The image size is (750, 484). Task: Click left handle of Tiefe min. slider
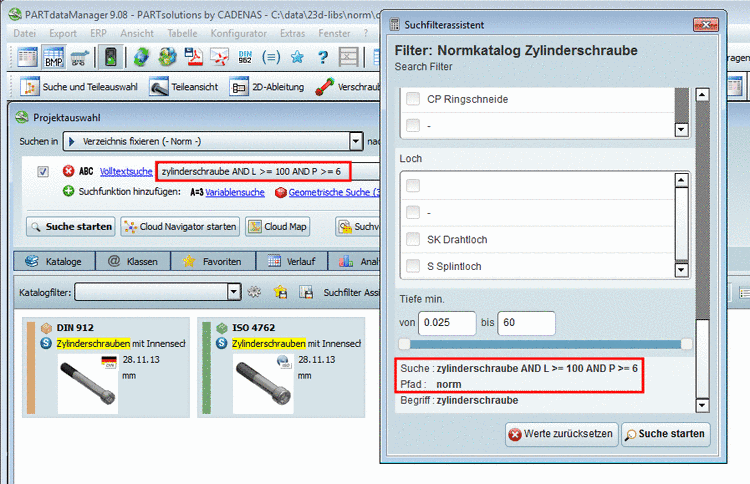click(404, 344)
